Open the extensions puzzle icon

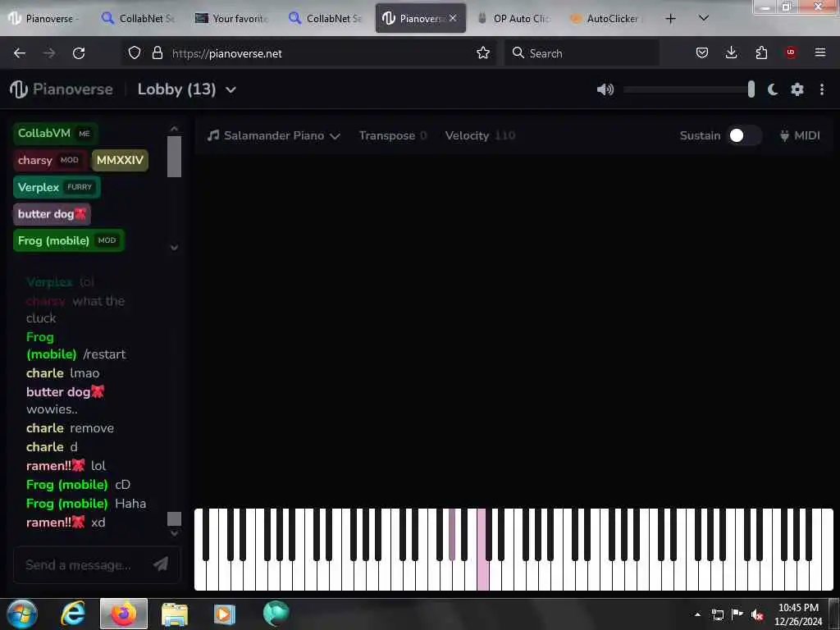pyautogui.click(x=761, y=52)
